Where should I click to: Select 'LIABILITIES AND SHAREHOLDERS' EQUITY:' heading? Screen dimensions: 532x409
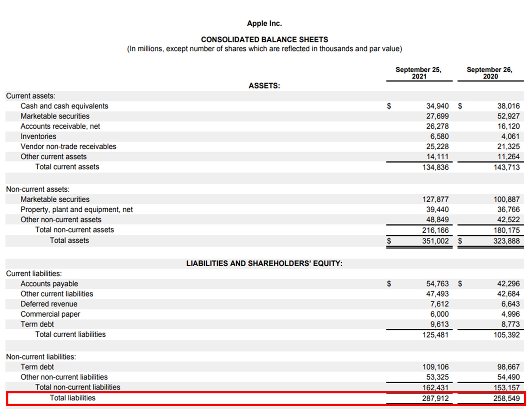coord(264,263)
